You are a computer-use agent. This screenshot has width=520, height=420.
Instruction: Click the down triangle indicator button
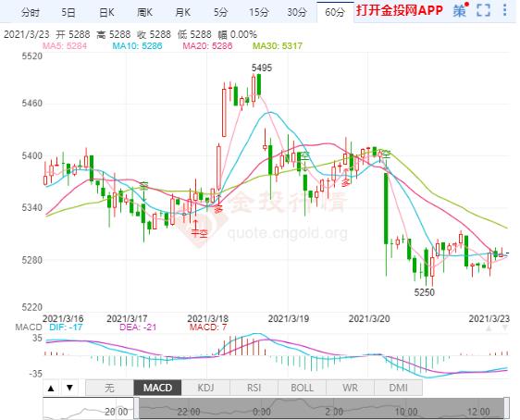[x=69, y=388]
